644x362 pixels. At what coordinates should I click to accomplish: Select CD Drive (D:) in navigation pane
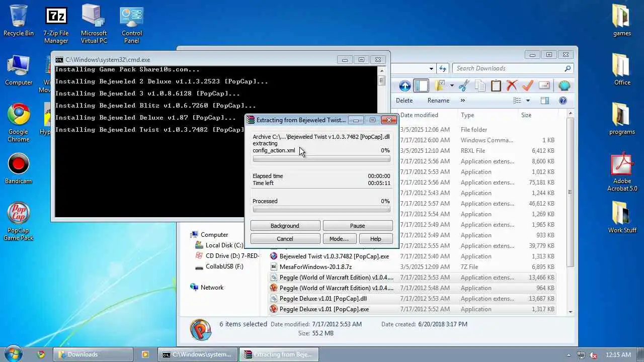tap(226, 256)
